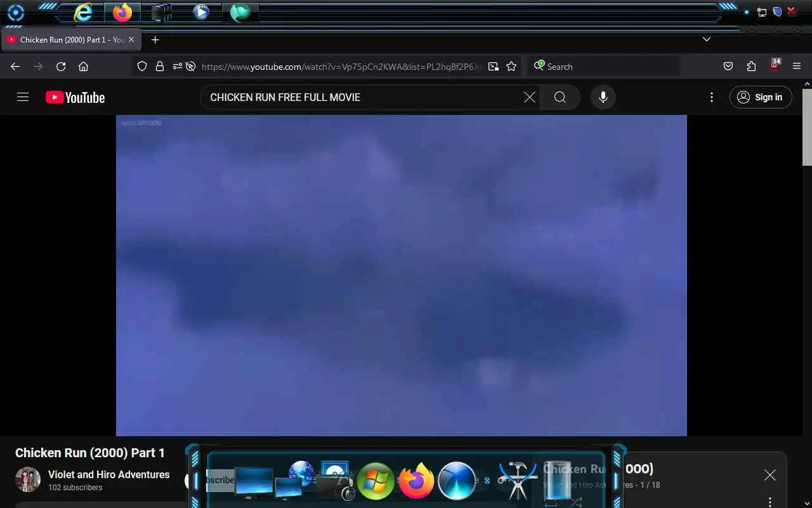
Task: Open the uBlock extension with 34 badge
Action: tap(775, 65)
